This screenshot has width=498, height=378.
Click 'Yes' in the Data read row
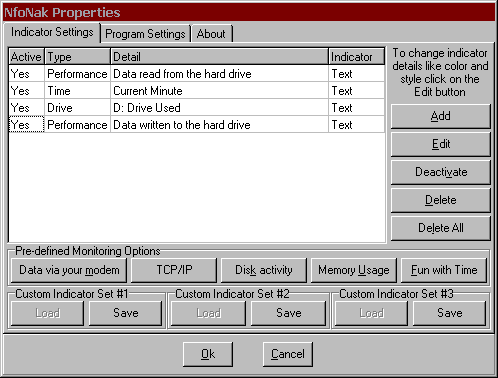(x=26, y=74)
